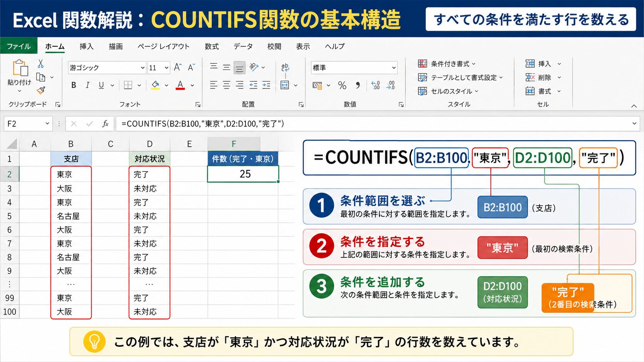Apply cell borders with the borders icon
This screenshot has width=644, height=362.
tap(128, 85)
